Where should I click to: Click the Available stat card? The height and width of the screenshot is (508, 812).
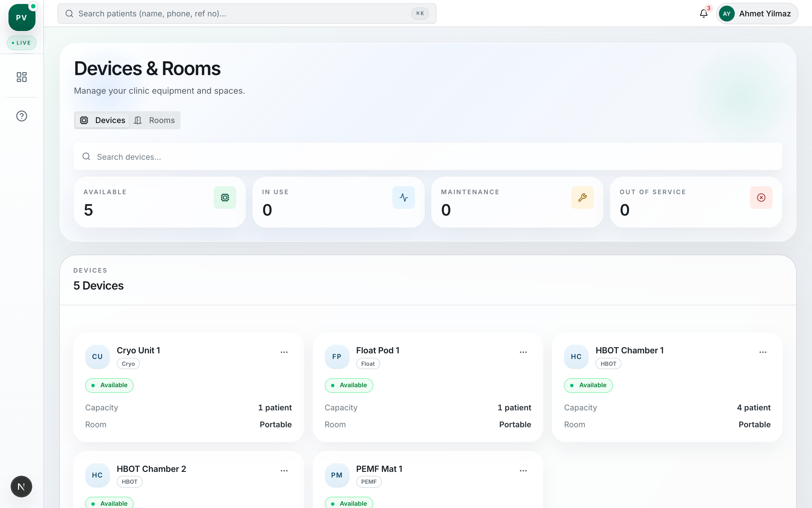click(160, 202)
